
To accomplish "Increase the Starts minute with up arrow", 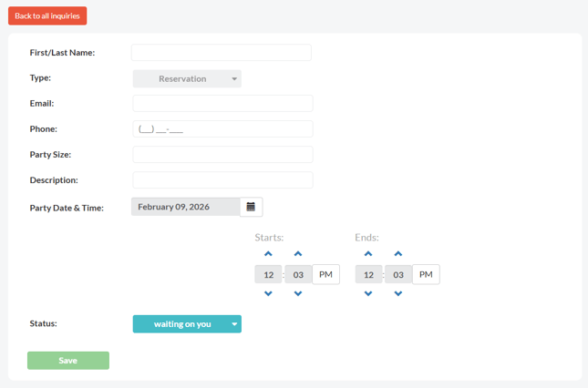I will pyautogui.click(x=298, y=254).
